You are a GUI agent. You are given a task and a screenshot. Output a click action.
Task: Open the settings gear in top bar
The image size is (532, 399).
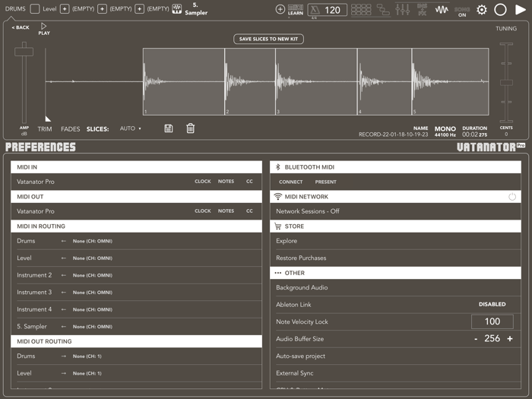pos(481,10)
